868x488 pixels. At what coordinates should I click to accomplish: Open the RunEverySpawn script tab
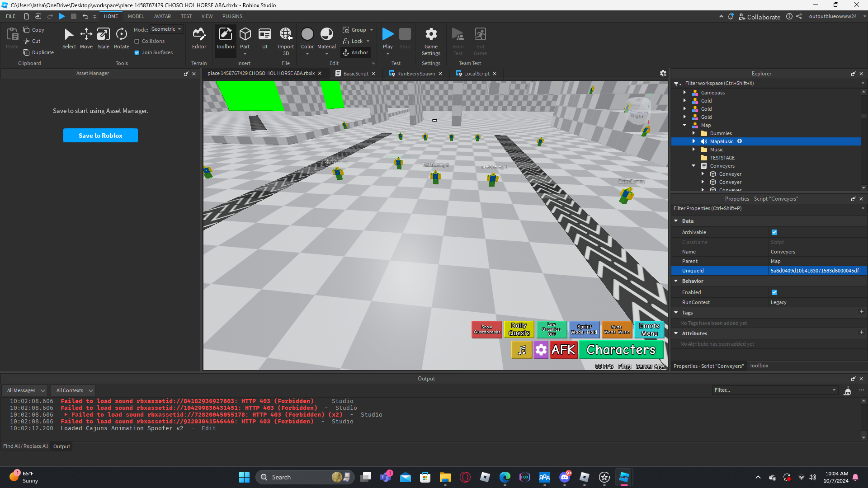pyautogui.click(x=415, y=74)
